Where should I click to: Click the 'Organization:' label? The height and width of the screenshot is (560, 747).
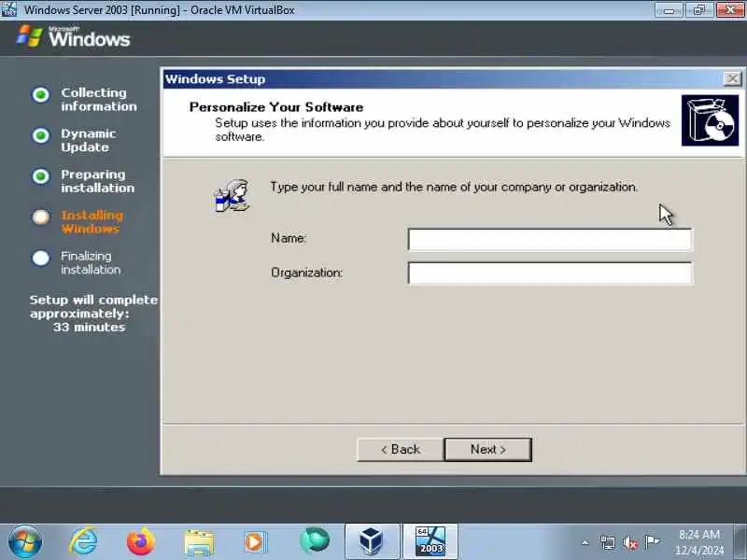tap(307, 273)
